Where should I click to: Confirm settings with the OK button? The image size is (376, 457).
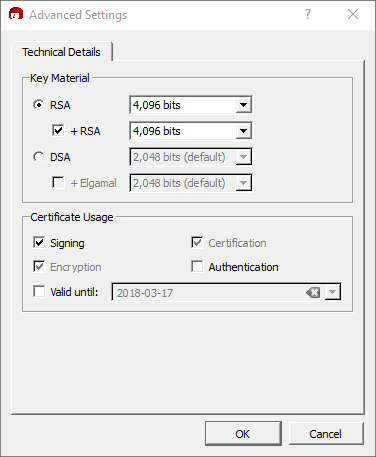point(243,433)
